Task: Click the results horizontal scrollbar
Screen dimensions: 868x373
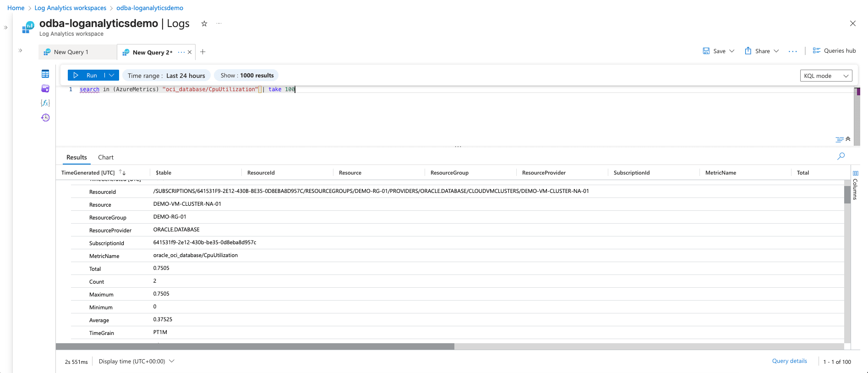Action: [x=255, y=346]
